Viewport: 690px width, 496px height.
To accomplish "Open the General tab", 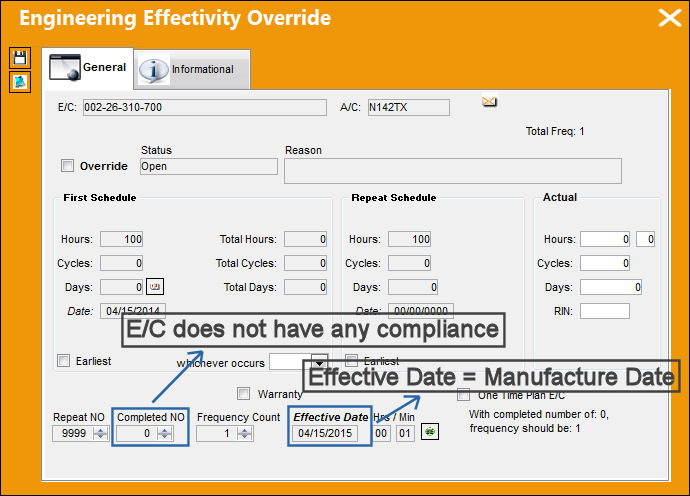I will (x=88, y=68).
